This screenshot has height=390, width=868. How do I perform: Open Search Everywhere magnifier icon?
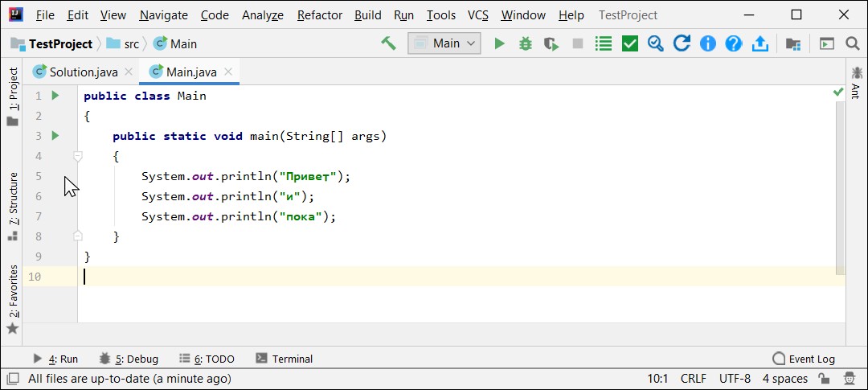pyautogui.click(x=853, y=43)
